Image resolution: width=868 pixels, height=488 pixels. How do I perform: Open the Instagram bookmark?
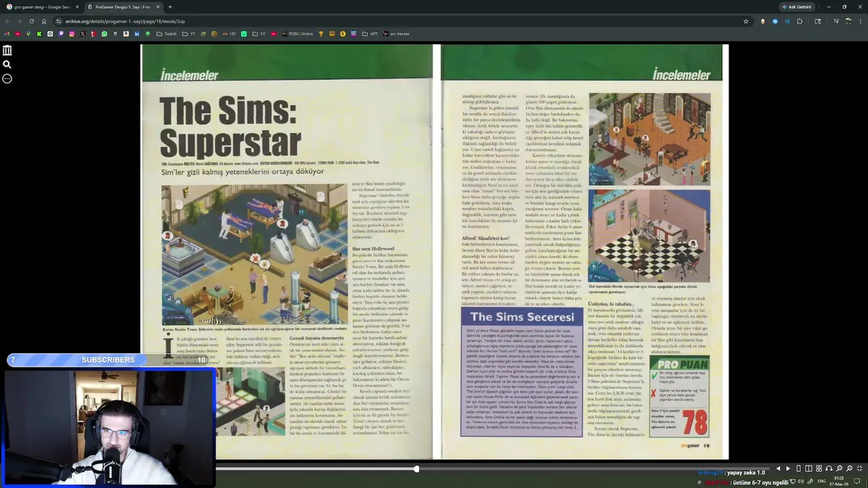pos(71,34)
